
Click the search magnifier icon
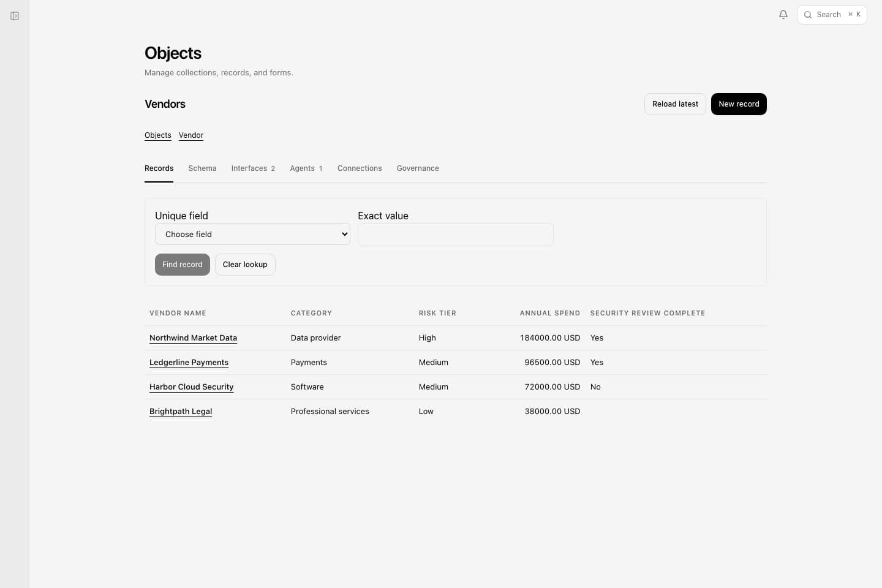point(808,15)
